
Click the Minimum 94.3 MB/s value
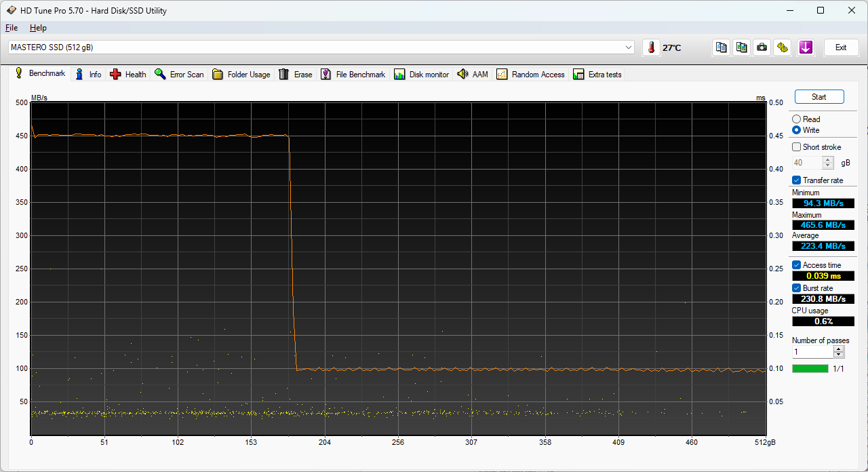point(823,203)
